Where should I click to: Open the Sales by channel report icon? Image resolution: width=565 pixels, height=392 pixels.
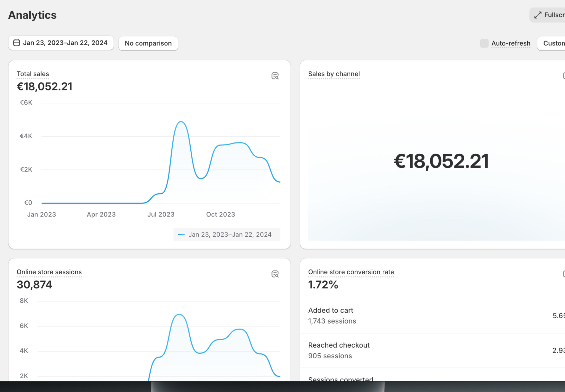[564, 76]
